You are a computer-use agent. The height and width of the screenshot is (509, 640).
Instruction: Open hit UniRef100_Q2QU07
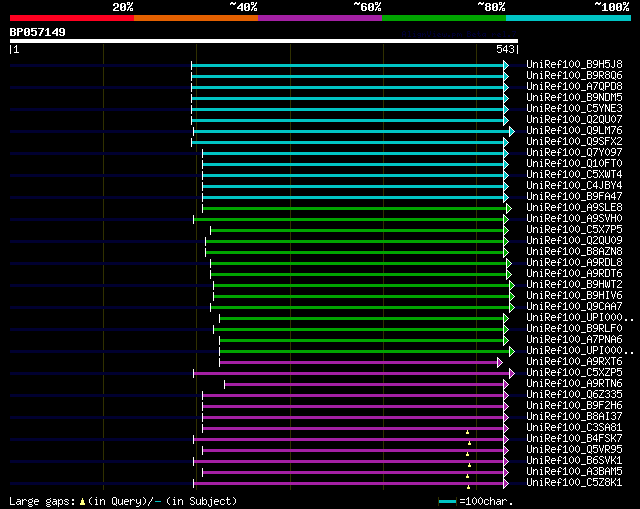pos(574,120)
